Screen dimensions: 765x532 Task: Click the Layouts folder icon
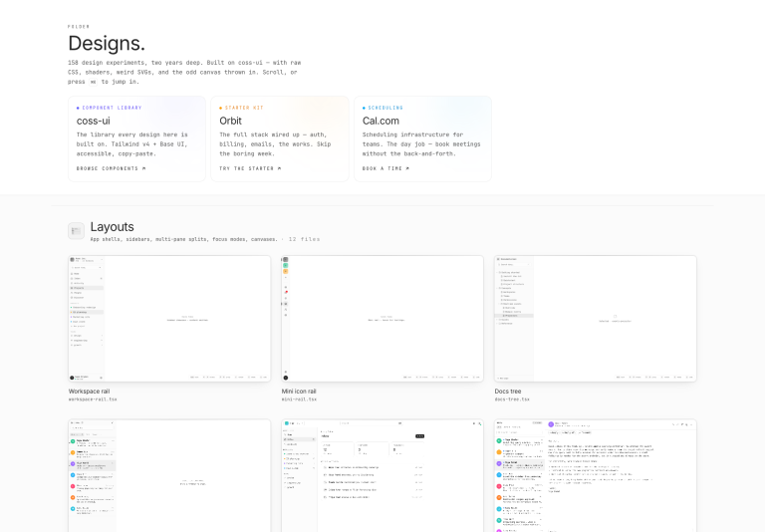(76, 231)
